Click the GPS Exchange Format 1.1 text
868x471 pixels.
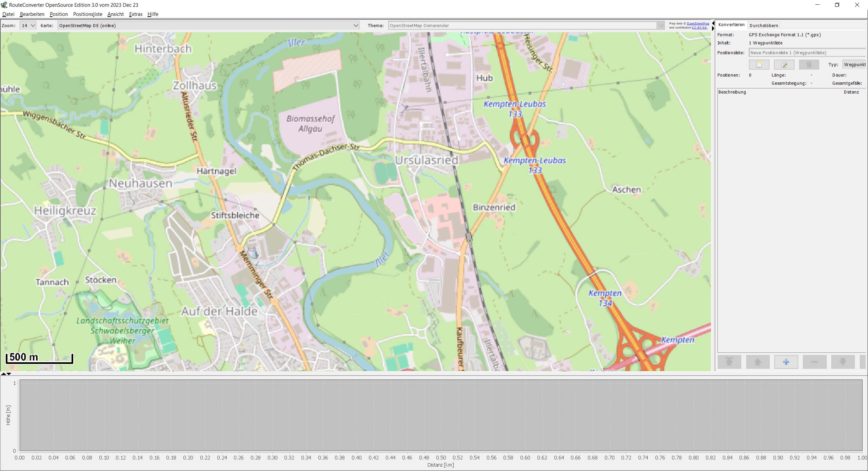coord(785,35)
